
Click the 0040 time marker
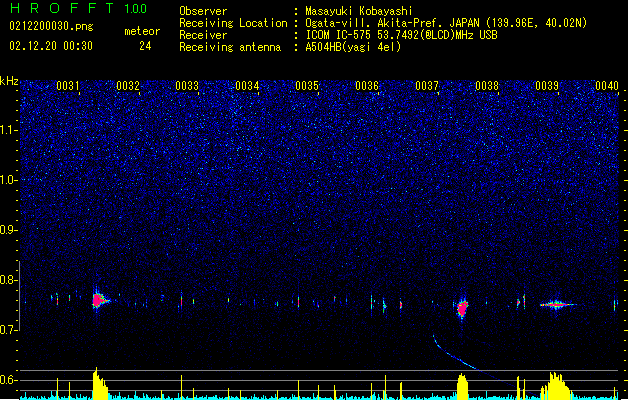tap(607, 86)
